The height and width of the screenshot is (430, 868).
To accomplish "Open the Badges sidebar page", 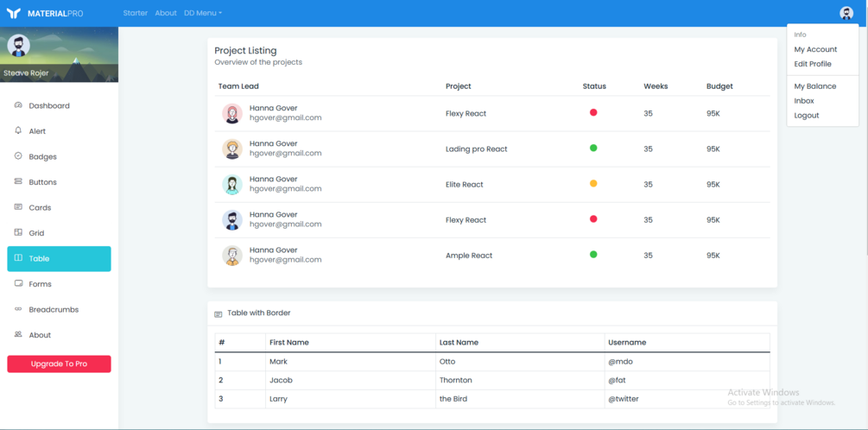I will click(59, 156).
